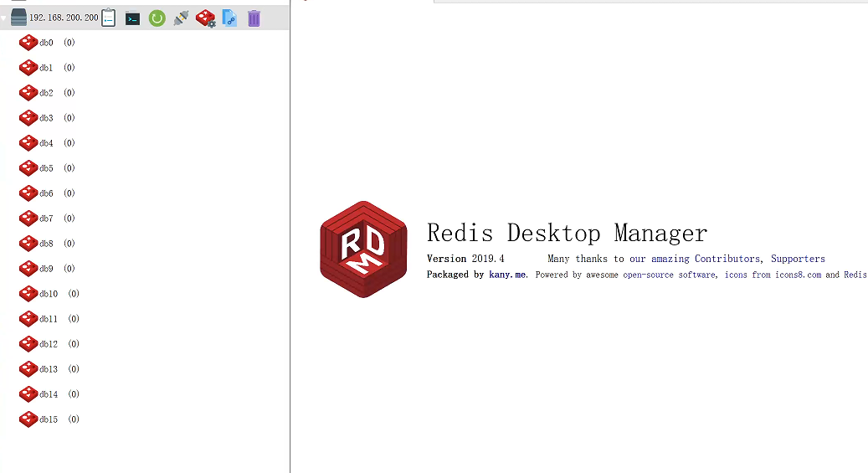The width and height of the screenshot is (868, 473).
Task: Choose the db12 database row
Action: 49,344
